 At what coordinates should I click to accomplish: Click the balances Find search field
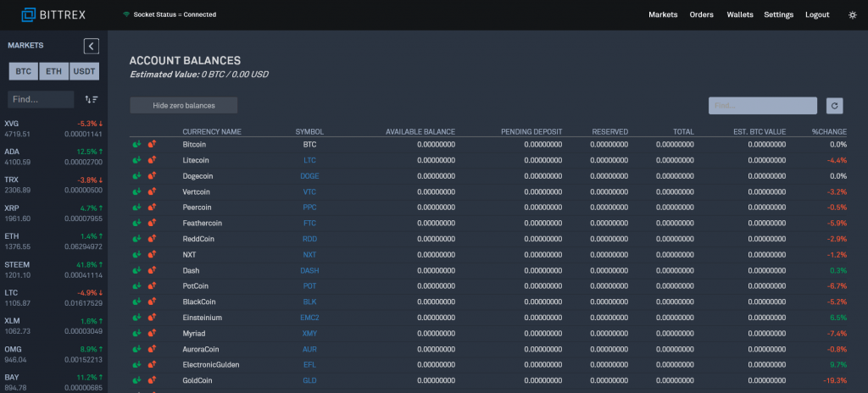(762, 106)
